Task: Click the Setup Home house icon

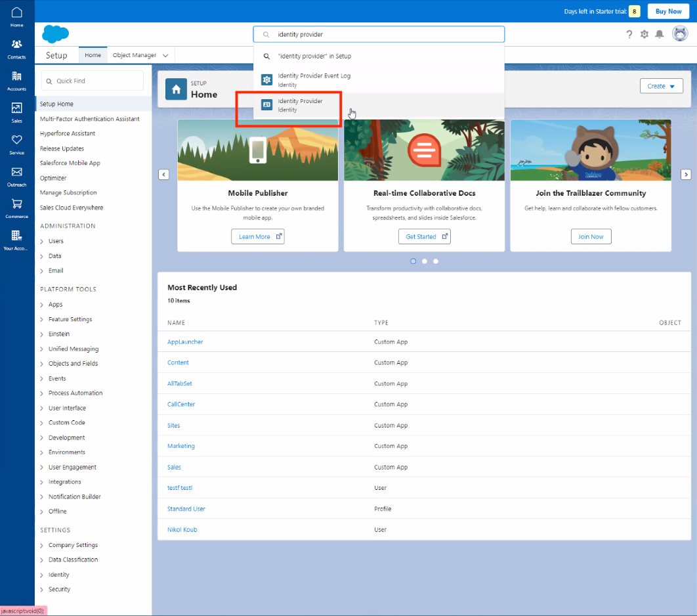Action: coord(176,89)
